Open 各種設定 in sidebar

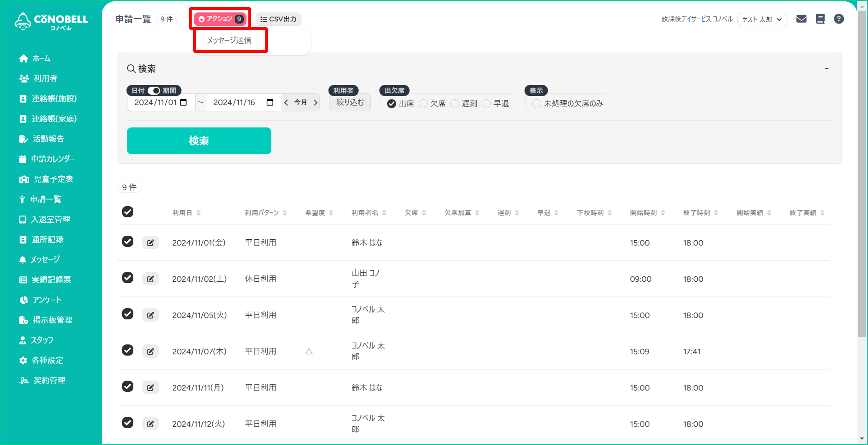[41, 360]
